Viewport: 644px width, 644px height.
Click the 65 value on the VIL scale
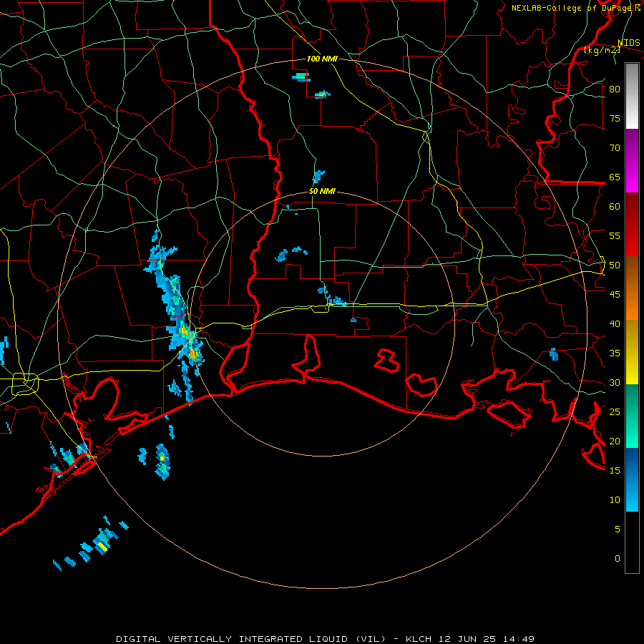pyautogui.click(x=615, y=177)
